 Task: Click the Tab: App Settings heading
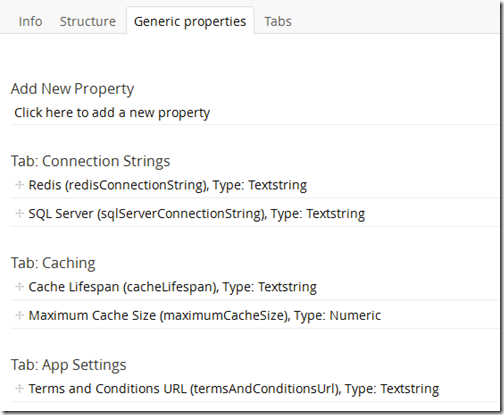pos(68,365)
